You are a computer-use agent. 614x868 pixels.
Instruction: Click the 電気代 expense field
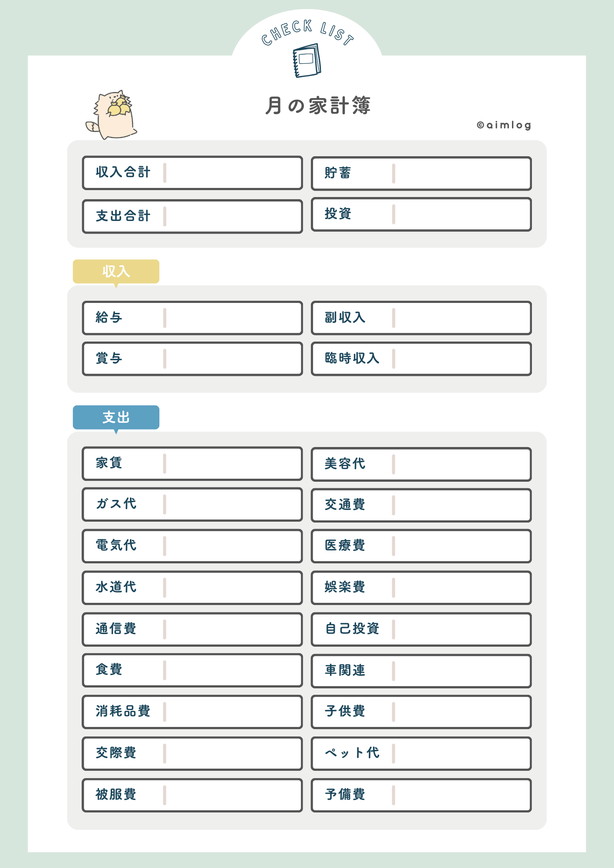click(232, 546)
